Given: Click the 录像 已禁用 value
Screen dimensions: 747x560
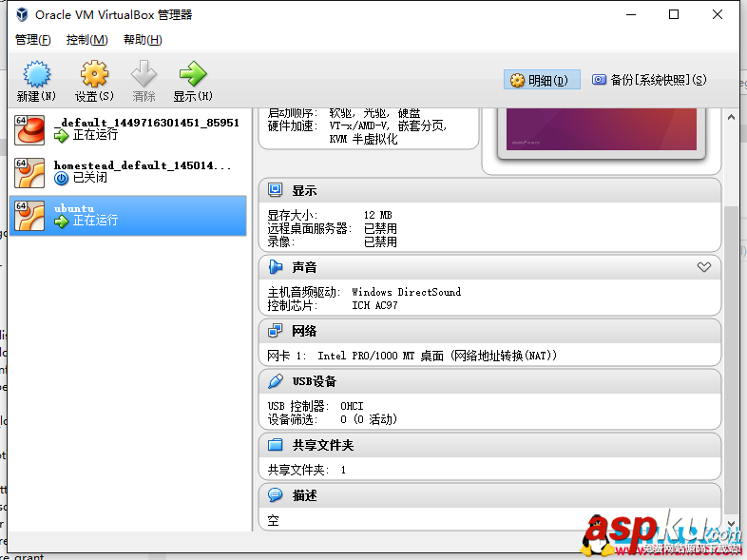Looking at the screenshot, I should [x=380, y=241].
